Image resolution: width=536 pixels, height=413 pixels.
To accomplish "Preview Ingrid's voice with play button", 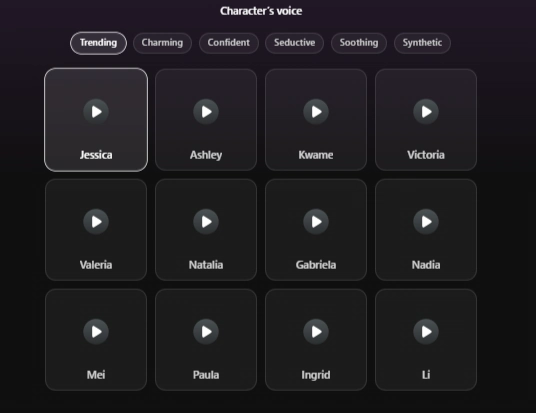I will tap(316, 332).
